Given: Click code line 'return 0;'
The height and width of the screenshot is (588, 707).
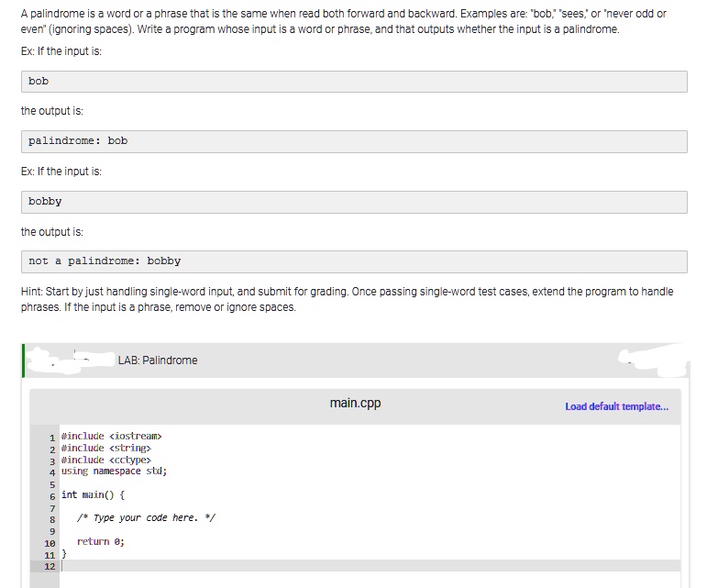Looking at the screenshot, I should [x=101, y=541].
